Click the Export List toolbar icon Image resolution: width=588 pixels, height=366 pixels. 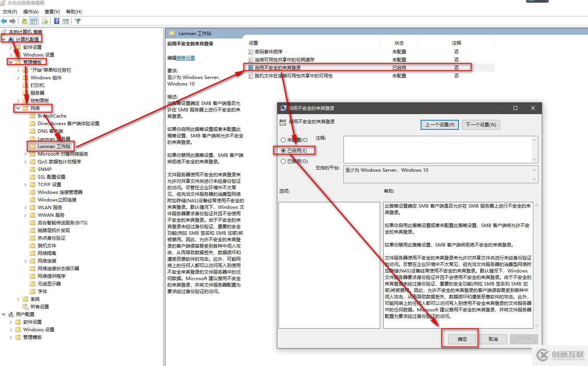point(45,21)
